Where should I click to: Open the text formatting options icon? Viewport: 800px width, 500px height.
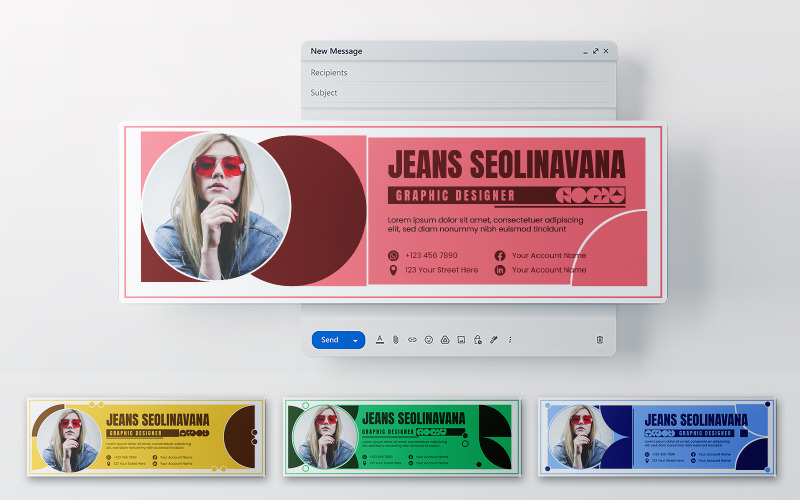tap(380, 340)
